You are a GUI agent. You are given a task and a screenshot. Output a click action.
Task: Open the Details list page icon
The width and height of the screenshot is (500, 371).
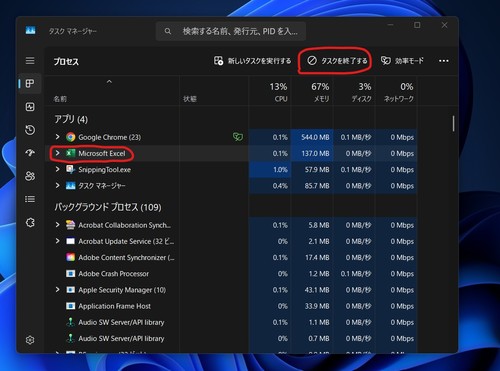(30, 199)
